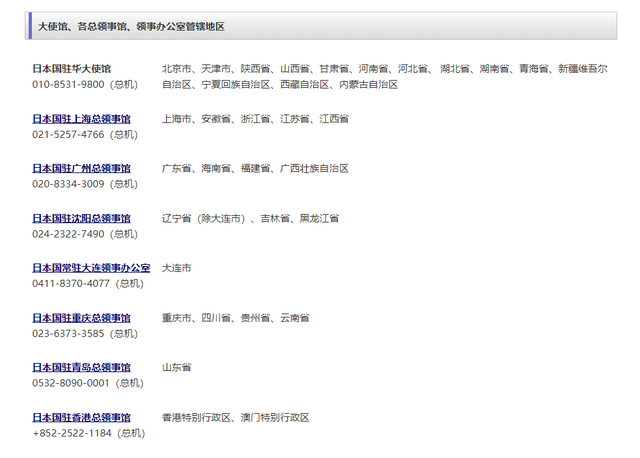640x458 pixels.
Task: Click the Chongqing phone number 023-6373-3585
Action: click(x=68, y=333)
